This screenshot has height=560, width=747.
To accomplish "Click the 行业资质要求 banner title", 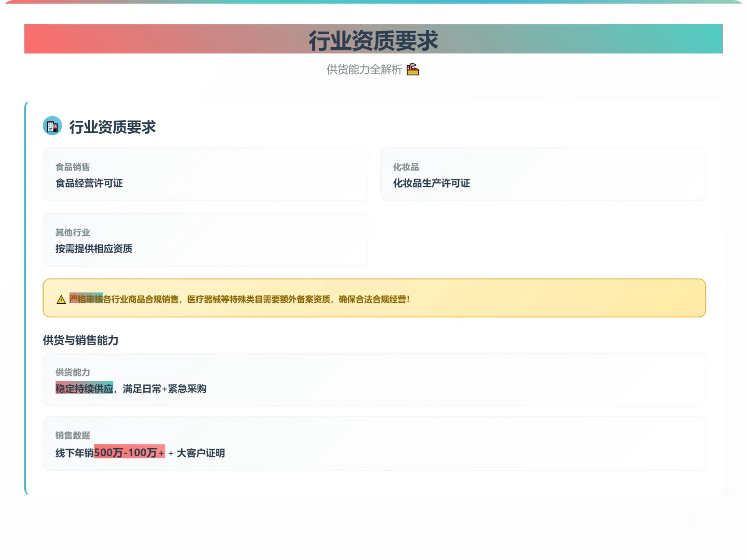I will (374, 40).
